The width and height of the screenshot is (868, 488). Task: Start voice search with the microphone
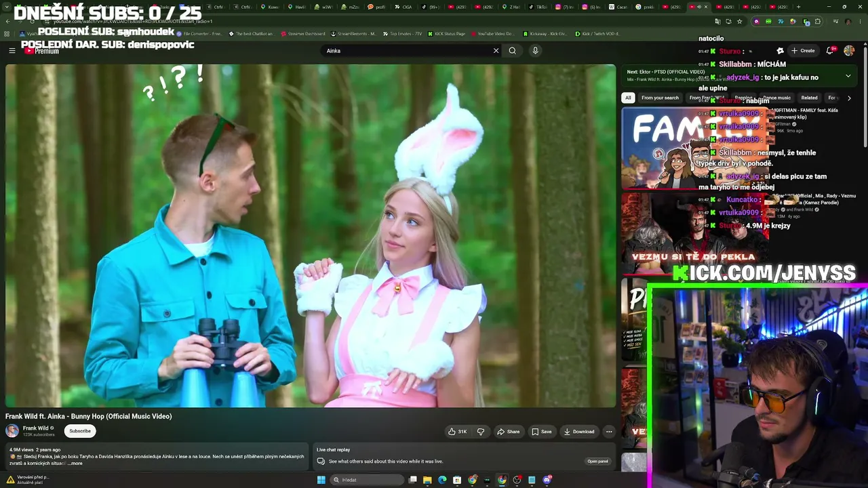(x=535, y=51)
